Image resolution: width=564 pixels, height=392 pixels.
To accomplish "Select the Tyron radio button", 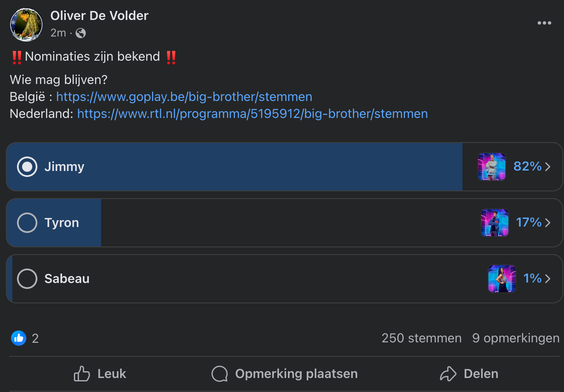I will [x=27, y=223].
